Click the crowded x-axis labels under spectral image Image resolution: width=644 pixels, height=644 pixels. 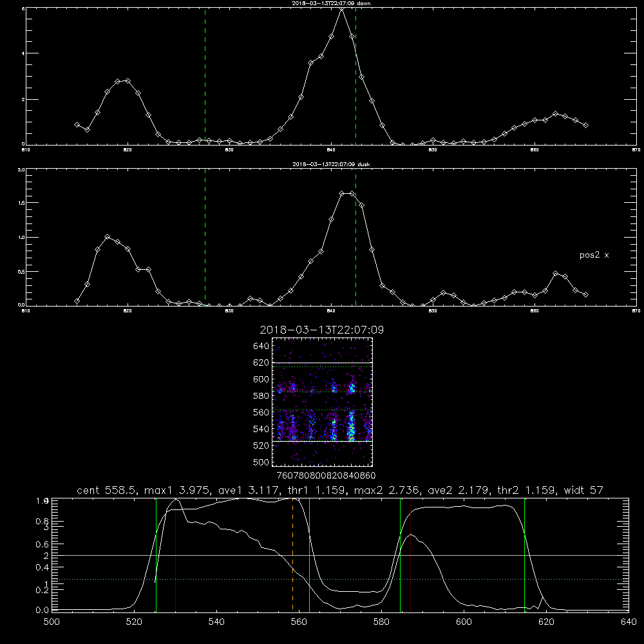pyautogui.click(x=326, y=476)
